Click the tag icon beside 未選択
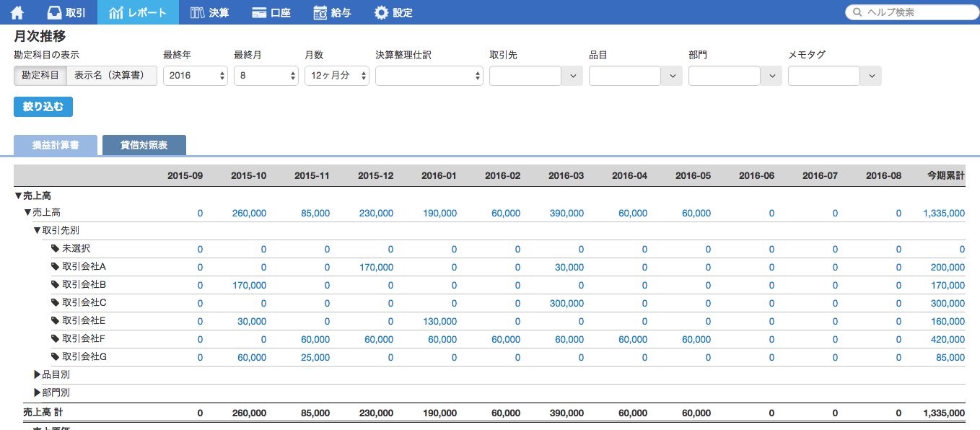The height and width of the screenshot is (430, 980). click(x=55, y=249)
